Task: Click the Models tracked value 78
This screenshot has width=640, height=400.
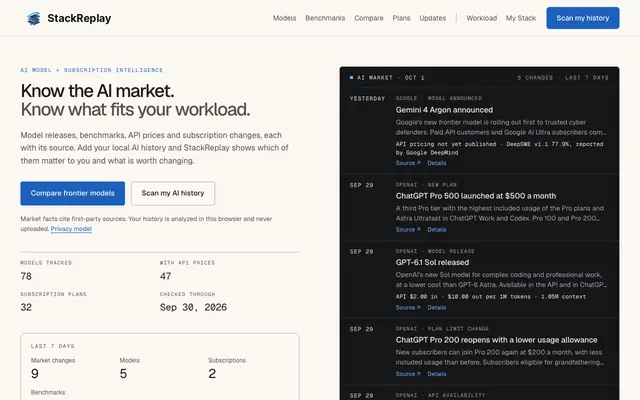Action: tap(26, 276)
